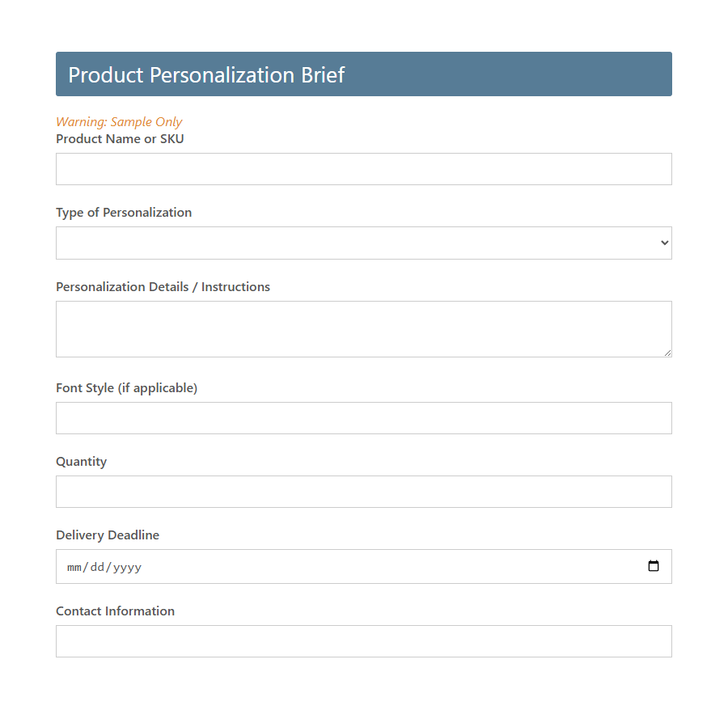Click the Font Style (if applicable) label
The height and width of the screenshot is (727, 728).
tap(126, 387)
